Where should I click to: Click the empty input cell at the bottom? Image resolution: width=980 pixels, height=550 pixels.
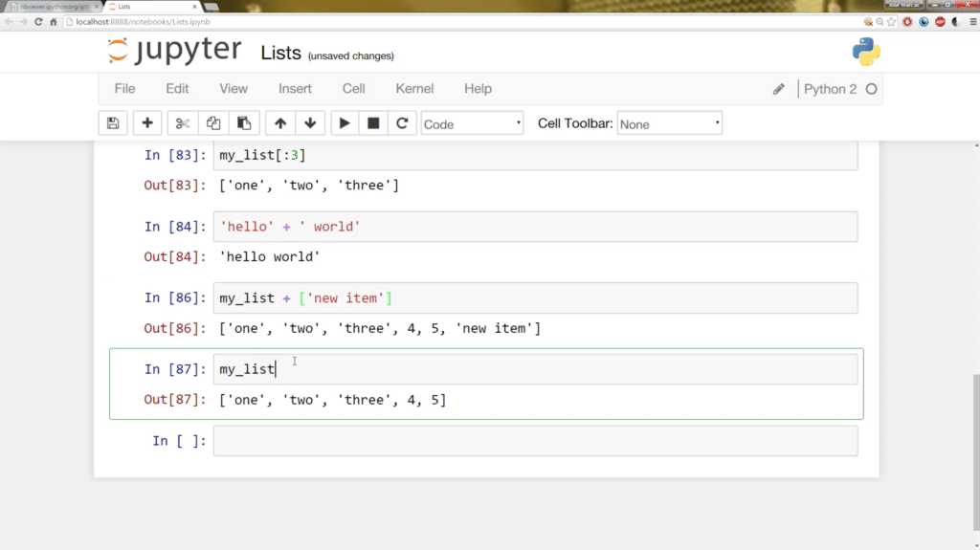click(536, 441)
